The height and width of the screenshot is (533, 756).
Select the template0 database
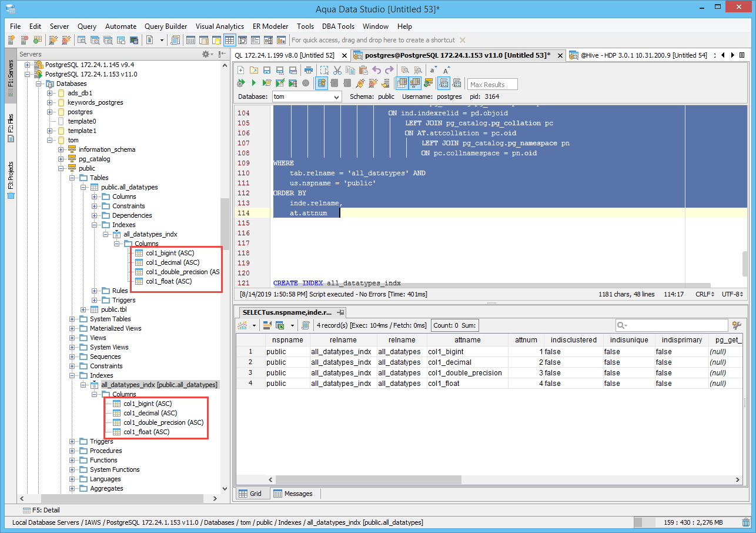(82, 121)
